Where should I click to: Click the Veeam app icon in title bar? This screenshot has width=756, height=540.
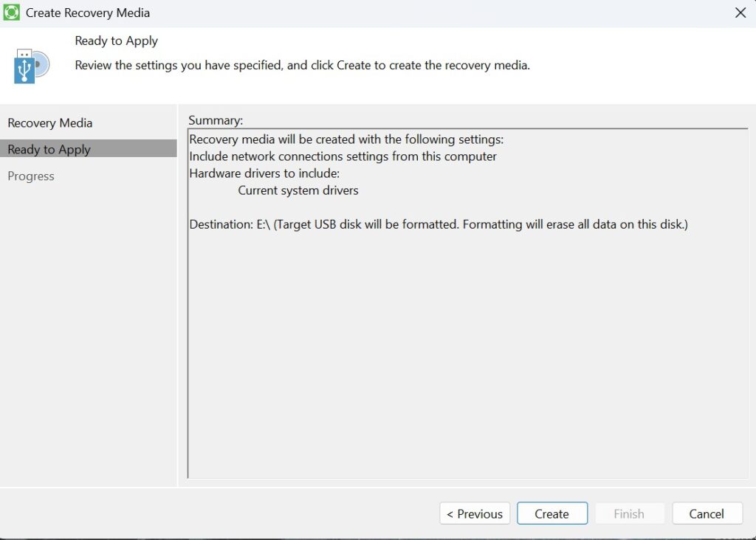click(12, 13)
